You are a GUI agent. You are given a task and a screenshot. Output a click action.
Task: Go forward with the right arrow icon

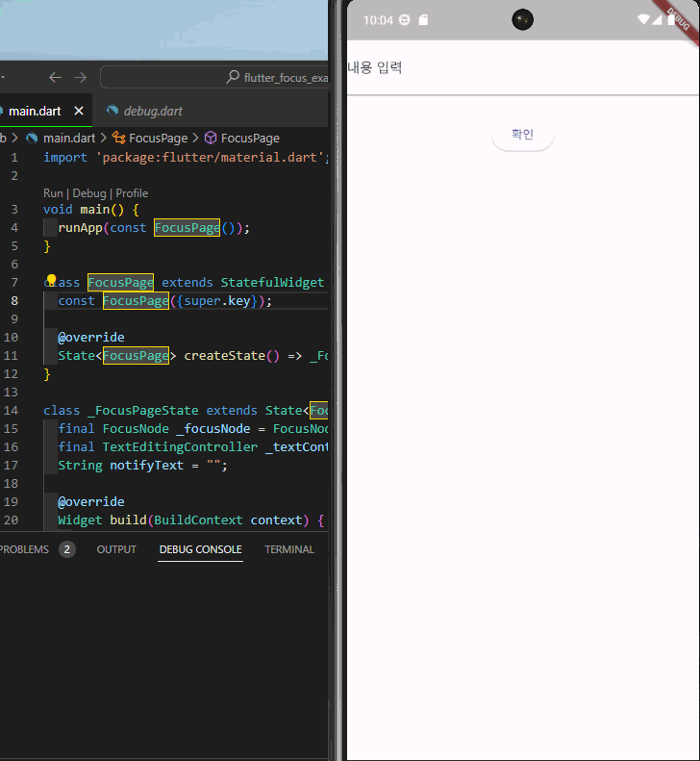pyautogui.click(x=81, y=77)
